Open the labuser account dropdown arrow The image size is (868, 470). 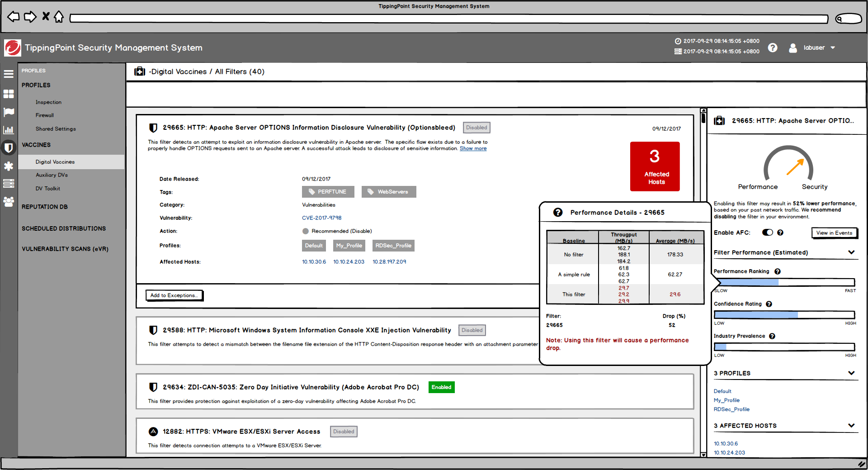coord(833,47)
